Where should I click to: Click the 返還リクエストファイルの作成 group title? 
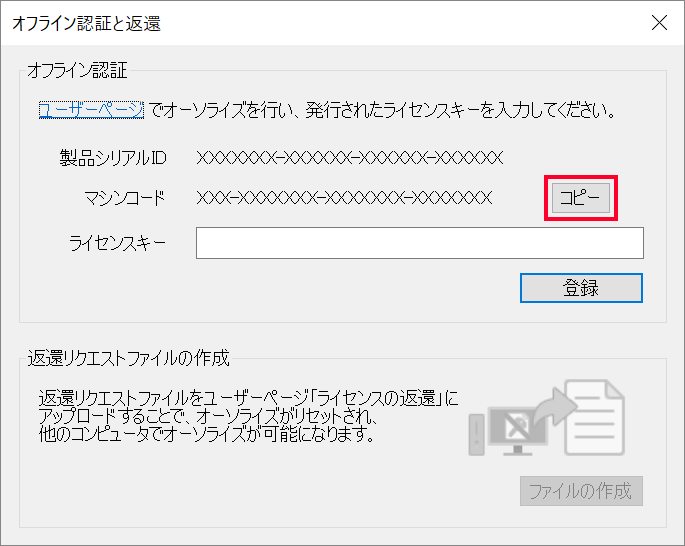click(x=128, y=358)
